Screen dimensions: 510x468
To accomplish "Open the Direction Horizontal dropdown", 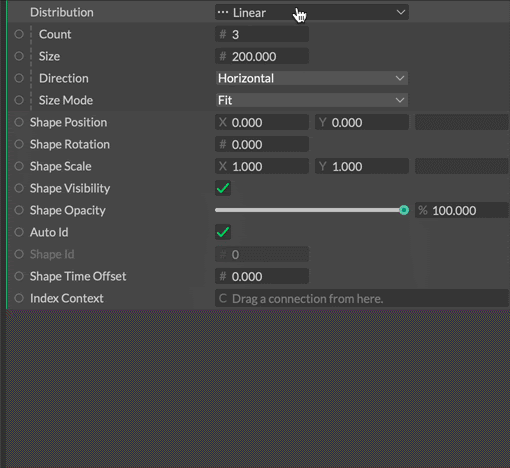I will 312,78.
